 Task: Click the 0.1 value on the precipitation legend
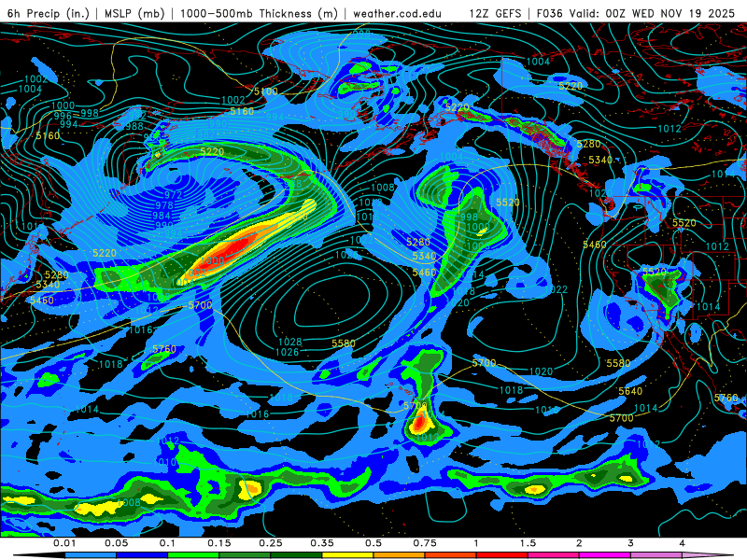pos(168,543)
